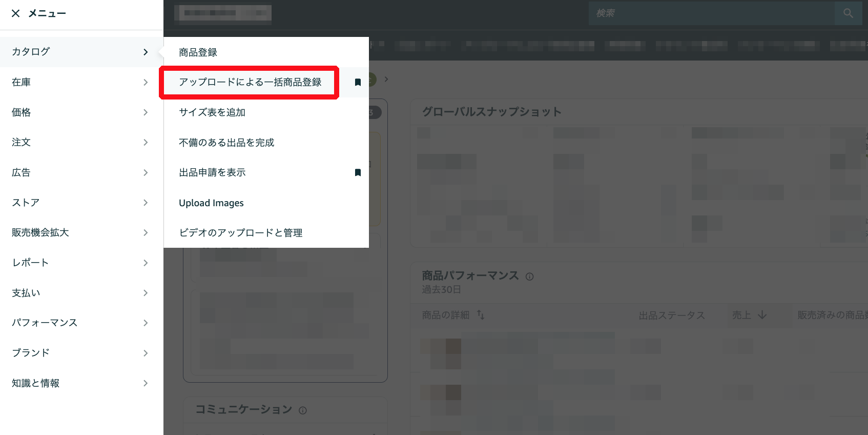Click info icon next to コミュニケーション
868x435 pixels.
point(302,410)
